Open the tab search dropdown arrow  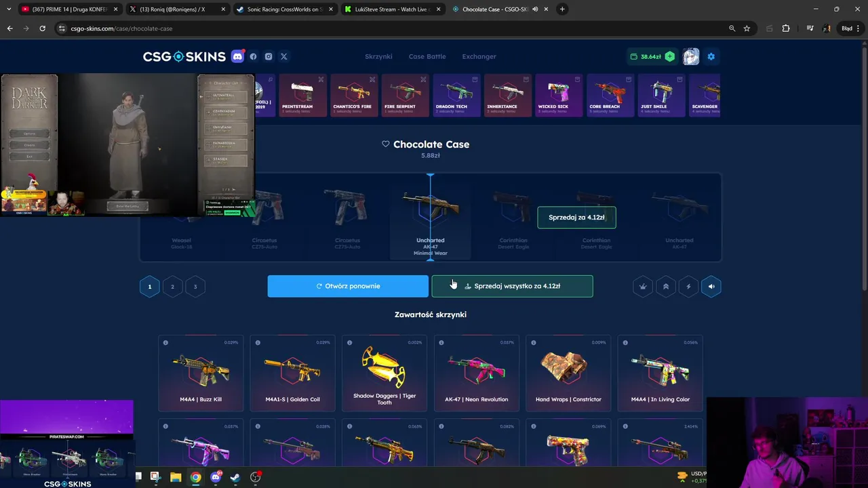pyautogui.click(x=8, y=9)
